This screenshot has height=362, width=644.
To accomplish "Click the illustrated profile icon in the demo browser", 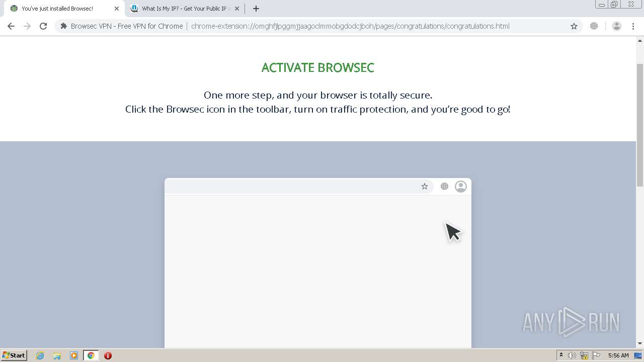I will click(x=461, y=187).
